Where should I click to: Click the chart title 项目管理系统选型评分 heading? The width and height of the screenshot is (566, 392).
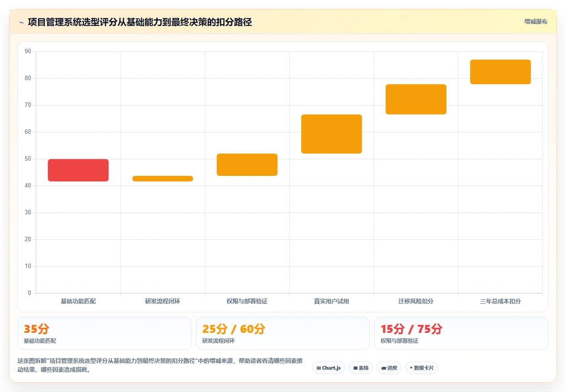click(140, 22)
